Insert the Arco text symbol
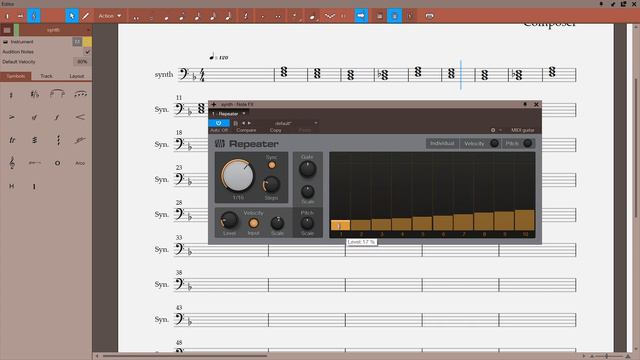The image size is (640, 360). (x=80, y=163)
